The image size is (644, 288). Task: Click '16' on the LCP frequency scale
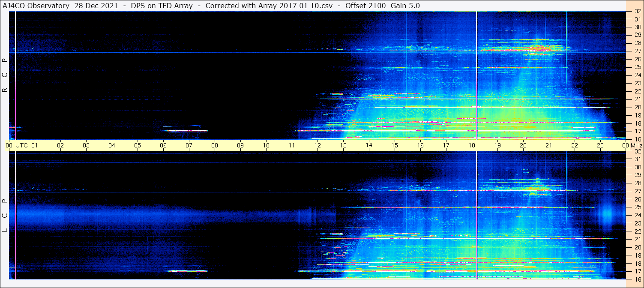pos(637,279)
